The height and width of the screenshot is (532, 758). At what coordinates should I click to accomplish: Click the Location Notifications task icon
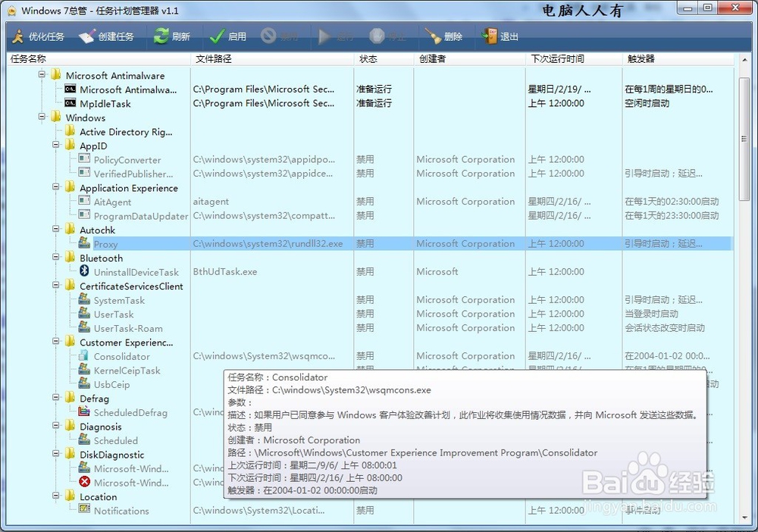[x=84, y=509]
